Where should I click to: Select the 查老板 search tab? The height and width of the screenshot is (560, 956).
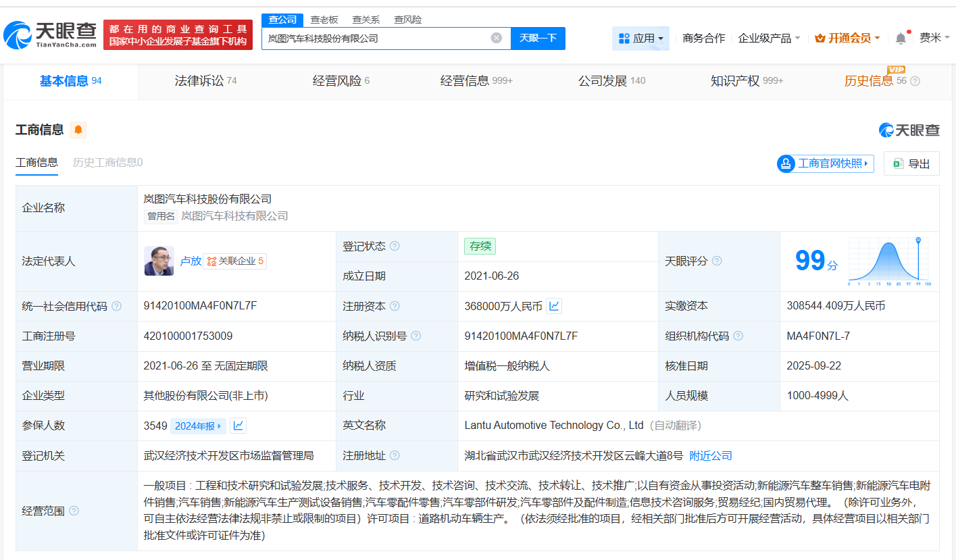click(325, 20)
